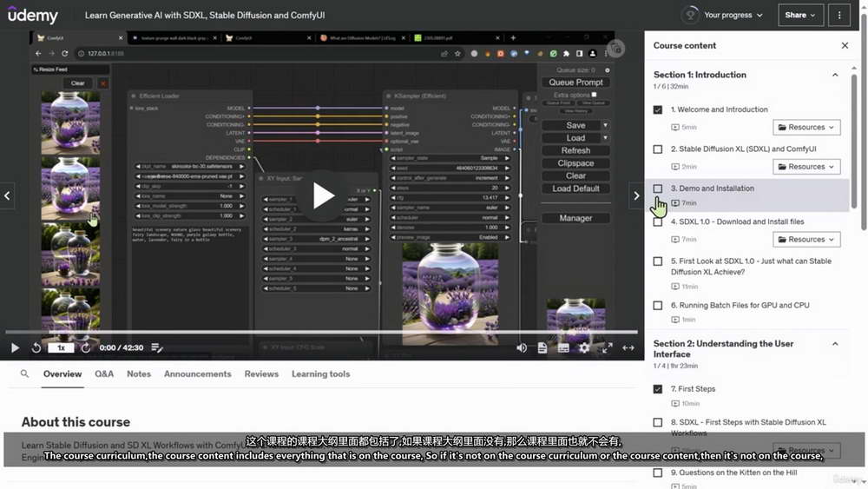Uncheck lecture 1 Welcome and Introduction

658,109
